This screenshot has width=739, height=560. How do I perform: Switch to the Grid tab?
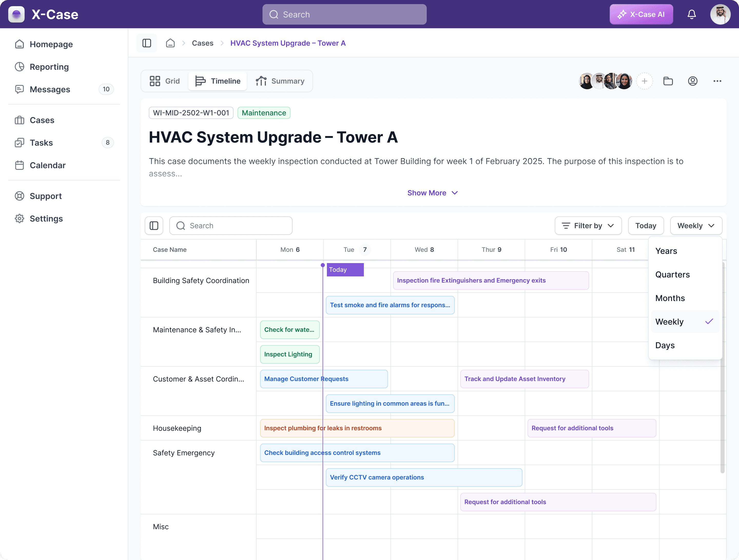[x=165, y=81]
